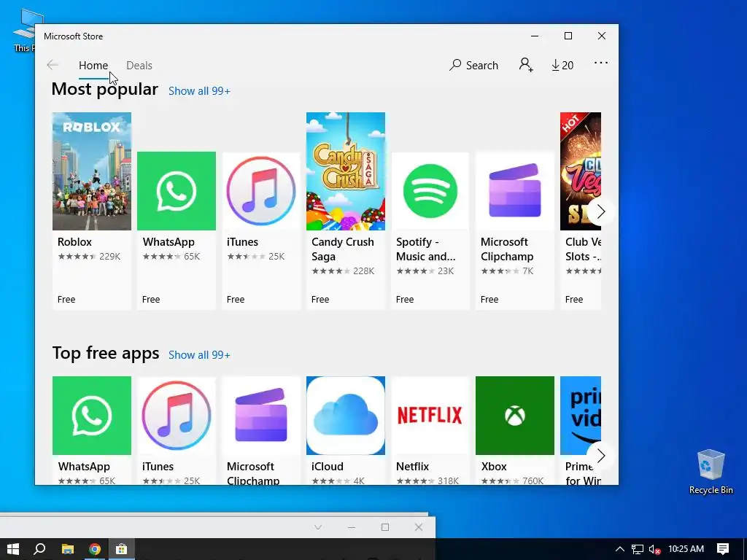Close the Microsoft Store window
The height and width of the screenshot is (560, 747).
[602, 36]
